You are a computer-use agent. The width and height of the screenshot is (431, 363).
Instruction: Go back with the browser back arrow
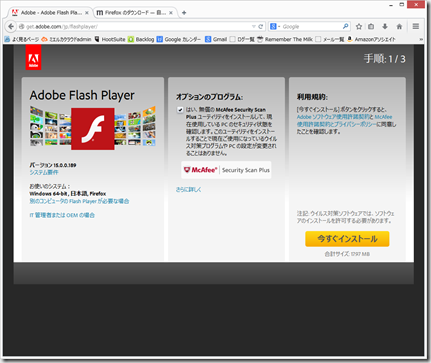coord(11,26)
